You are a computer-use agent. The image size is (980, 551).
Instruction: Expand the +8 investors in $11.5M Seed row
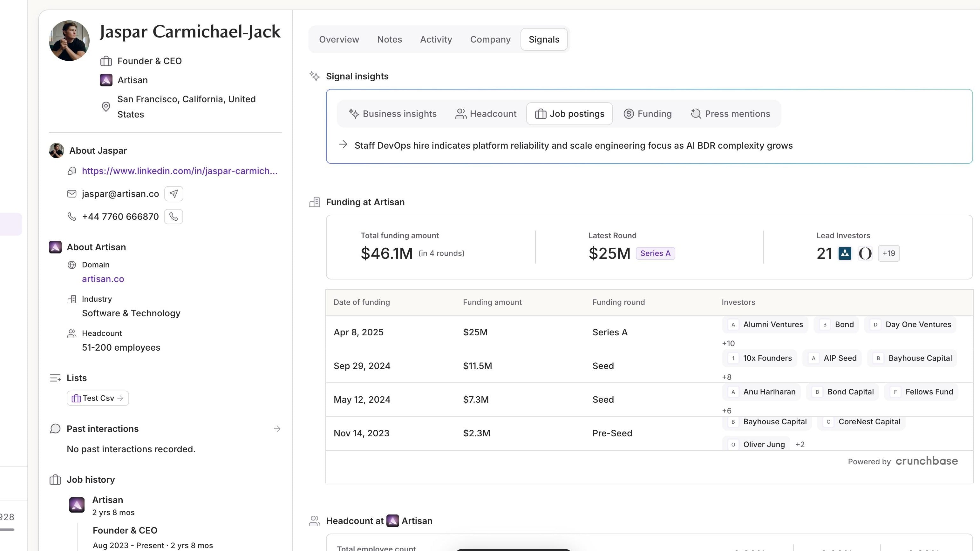tap(727, 377)
